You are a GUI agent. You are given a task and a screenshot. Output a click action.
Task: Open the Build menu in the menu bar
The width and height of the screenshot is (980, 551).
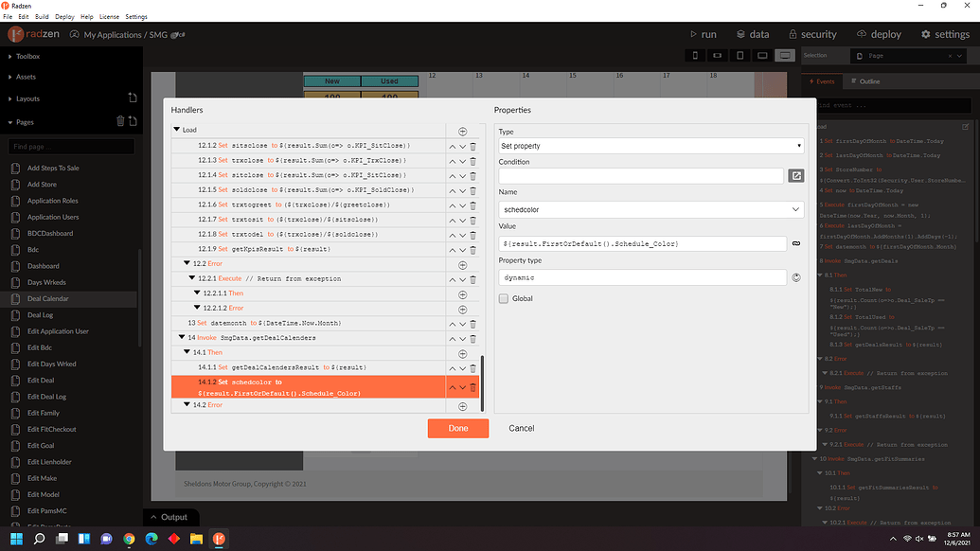tap(41, 16)
